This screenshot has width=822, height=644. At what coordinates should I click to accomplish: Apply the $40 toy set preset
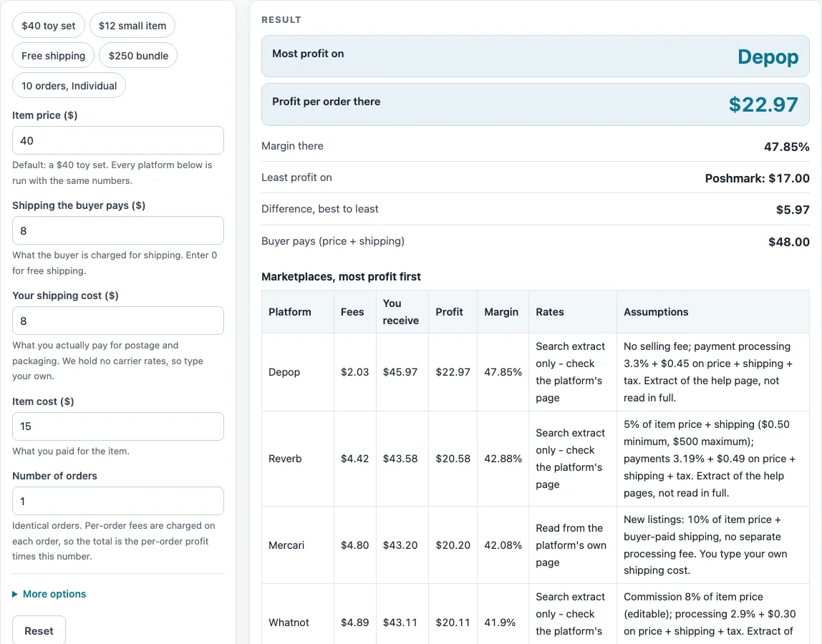pos(48,26)
